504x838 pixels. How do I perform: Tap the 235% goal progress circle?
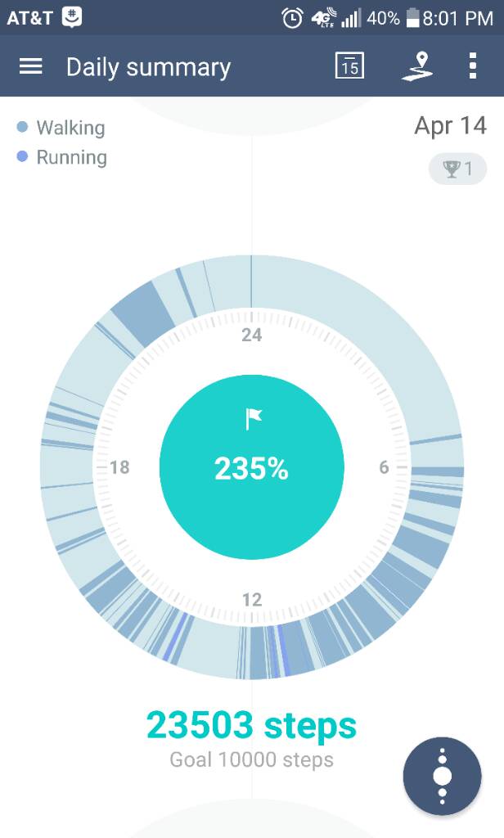coord(252,467)
